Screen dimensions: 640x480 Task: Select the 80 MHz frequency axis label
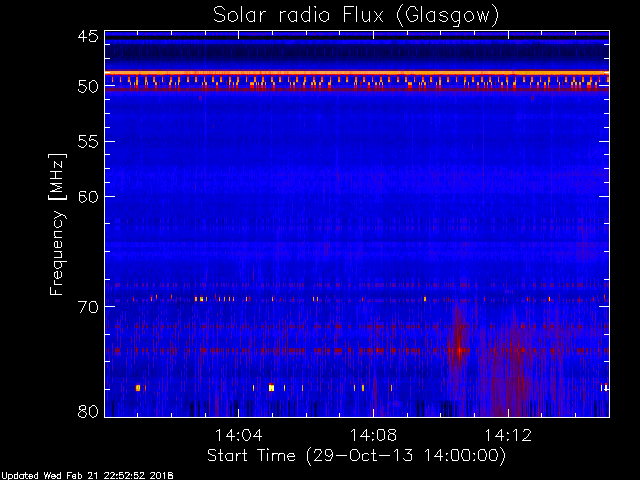[88, 411]
